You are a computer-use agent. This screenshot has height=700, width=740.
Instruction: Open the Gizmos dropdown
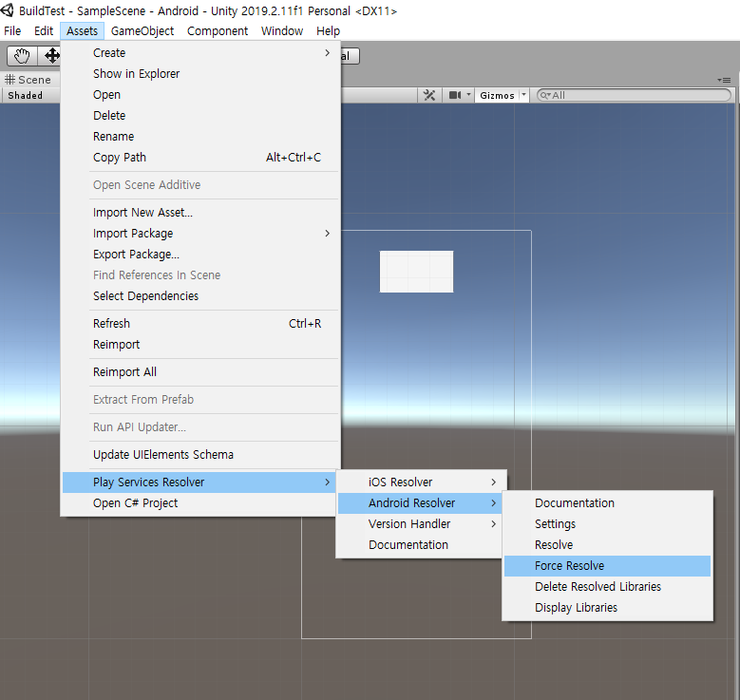point(523,95)
